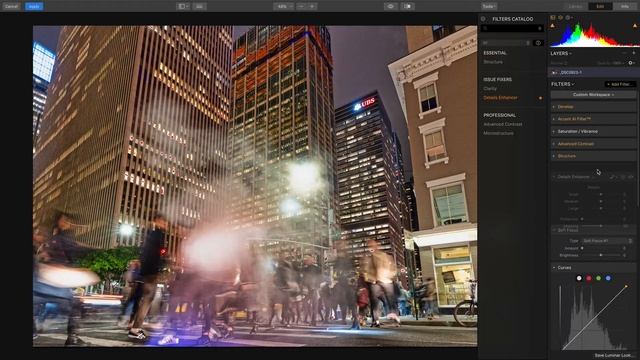640x360 pixels.
Task: Click the Filters Catalog search field
Action: [x=512, y=28]
